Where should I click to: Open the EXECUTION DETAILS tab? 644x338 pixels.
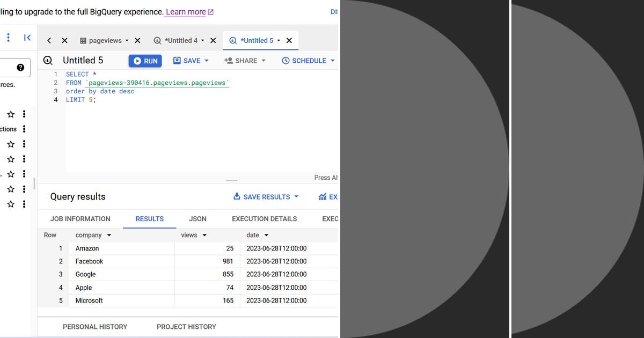point(264,219)
